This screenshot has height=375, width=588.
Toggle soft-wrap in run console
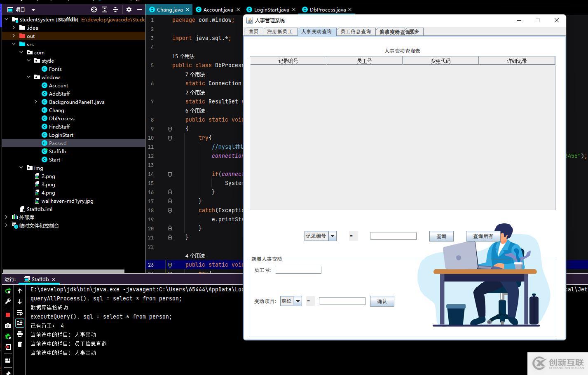tap(20, 312)
